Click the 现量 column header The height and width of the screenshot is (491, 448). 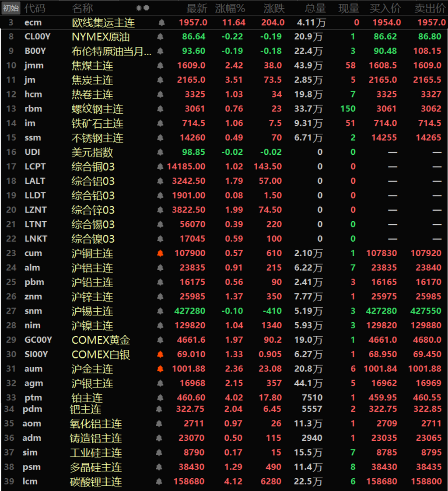click(x=349, y=8)
